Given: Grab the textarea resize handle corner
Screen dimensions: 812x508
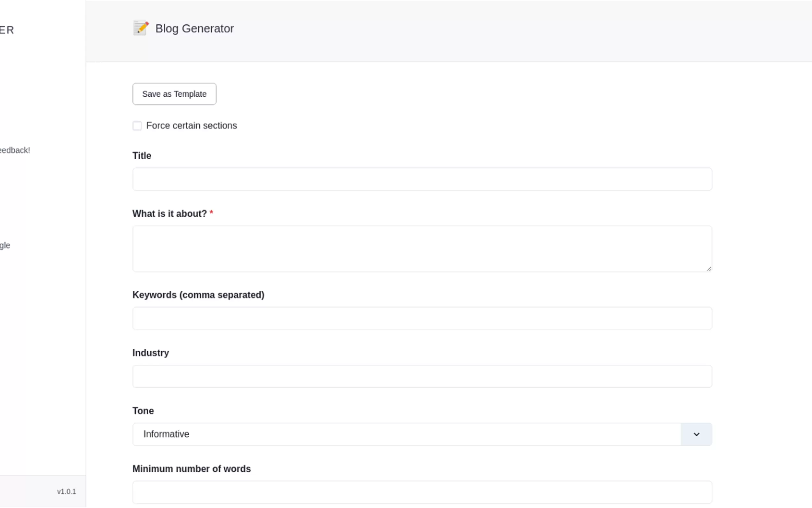Looking at the screenshot, I should (709, 268).
